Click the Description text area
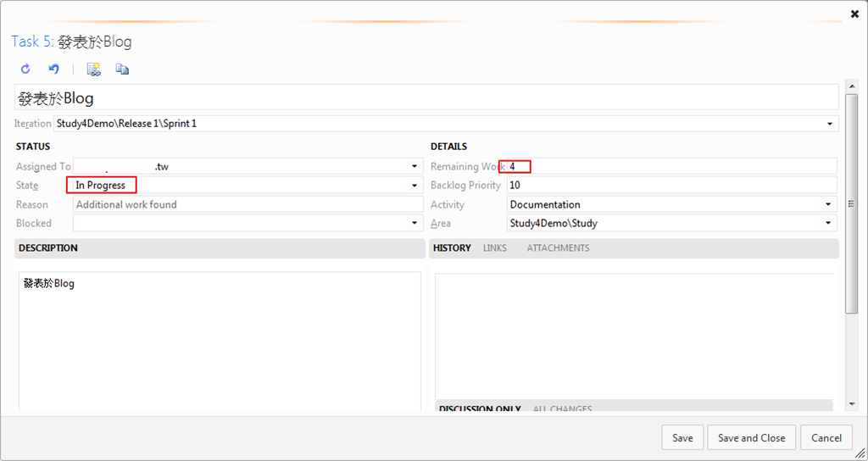 click(x=220, y=342)
